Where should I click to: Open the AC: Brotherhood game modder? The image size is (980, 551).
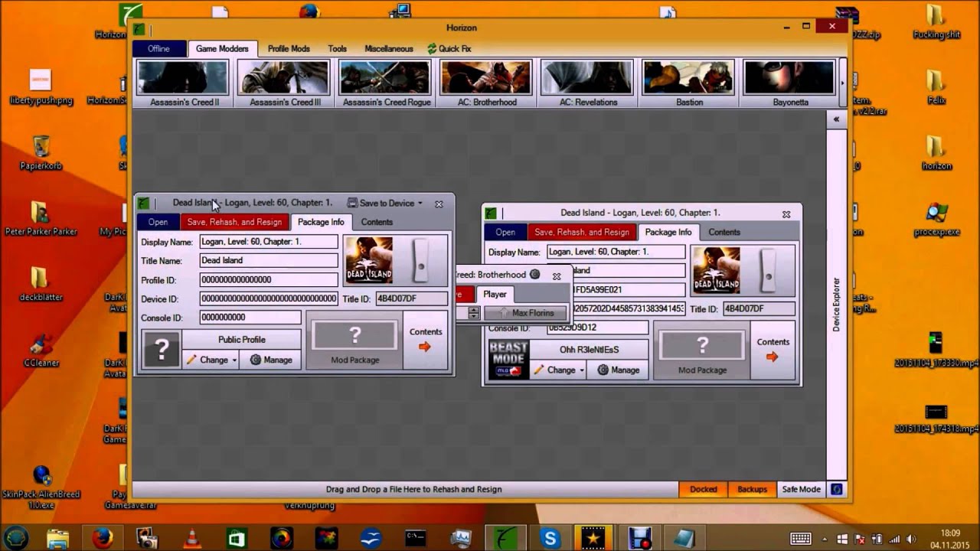click(x=487, y=83)
